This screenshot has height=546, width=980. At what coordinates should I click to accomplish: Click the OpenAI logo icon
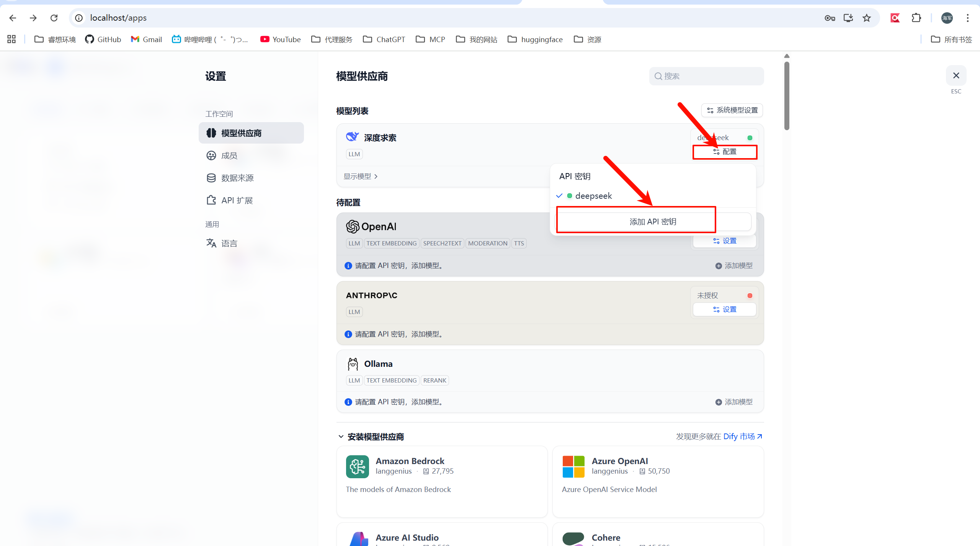(x=353, y=227)
